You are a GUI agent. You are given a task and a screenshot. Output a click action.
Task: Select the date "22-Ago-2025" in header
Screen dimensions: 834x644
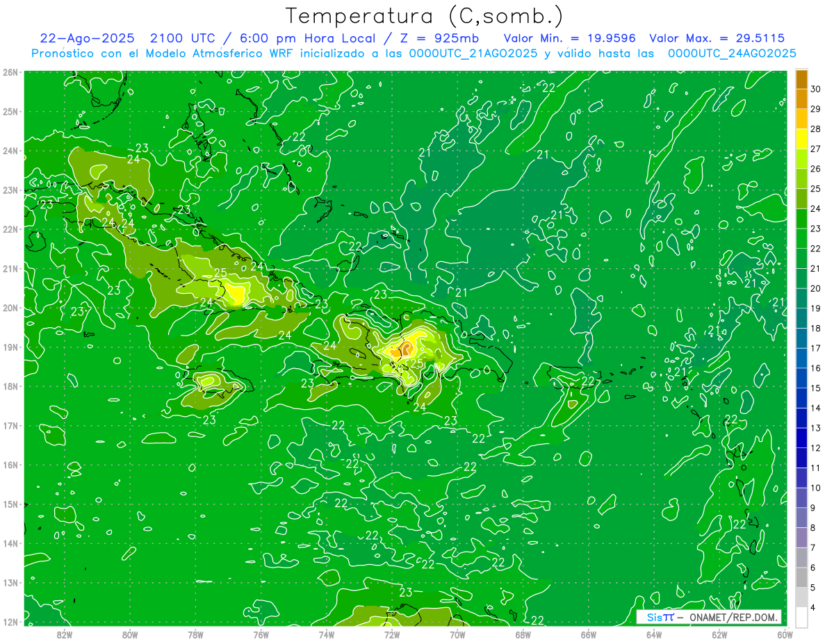pyautogui.click(x=87, y=38)
